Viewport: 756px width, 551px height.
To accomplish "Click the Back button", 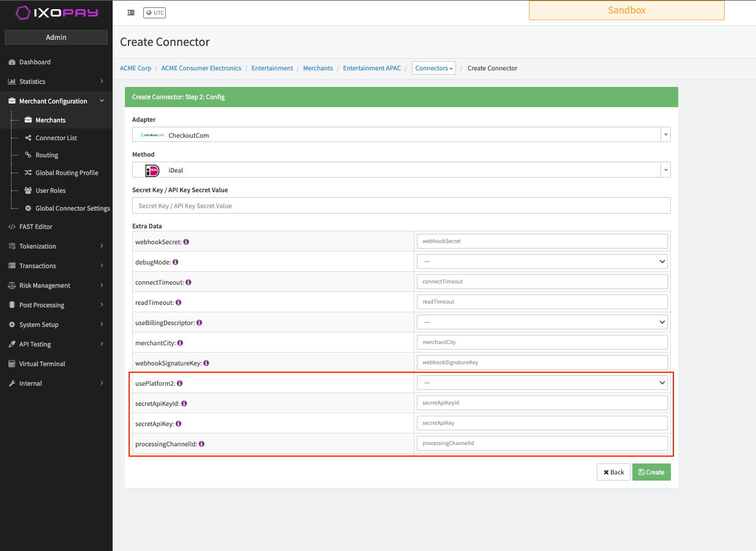I will pos(613,472).
